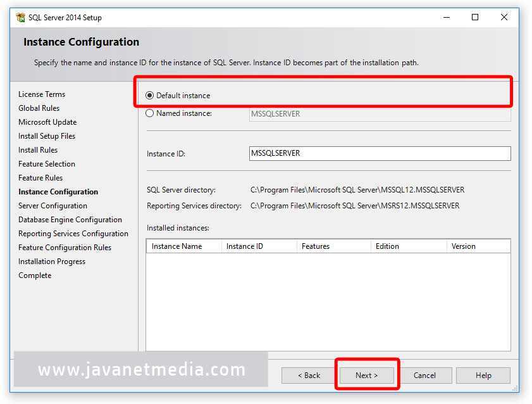
Task: Sort by Edition column header
Action: click(409, 246)
